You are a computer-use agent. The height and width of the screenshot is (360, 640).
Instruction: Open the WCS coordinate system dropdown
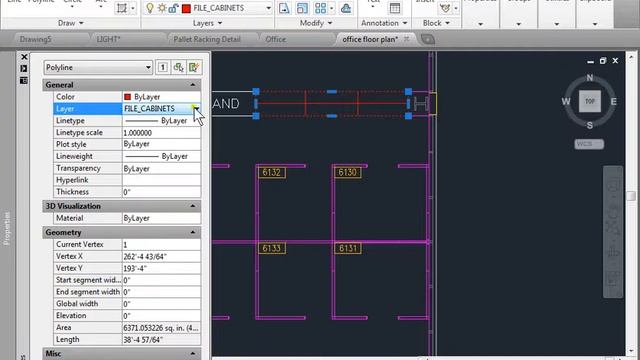point(589,144)
